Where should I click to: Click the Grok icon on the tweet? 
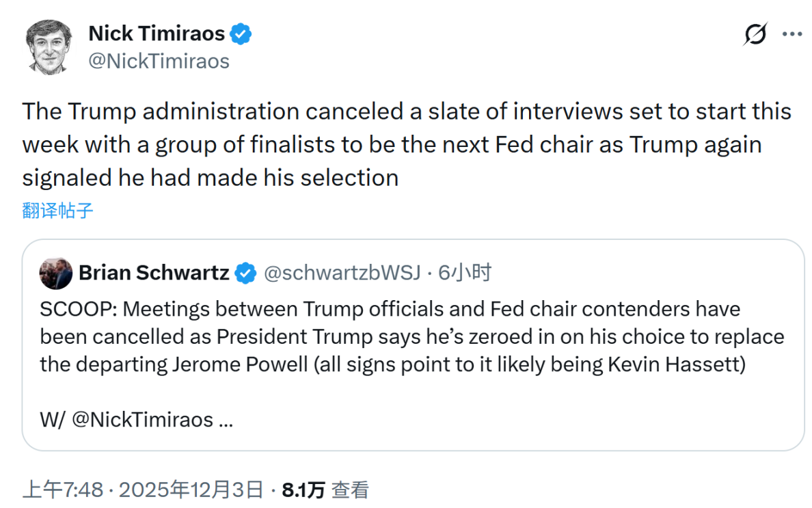pos(754,33)
